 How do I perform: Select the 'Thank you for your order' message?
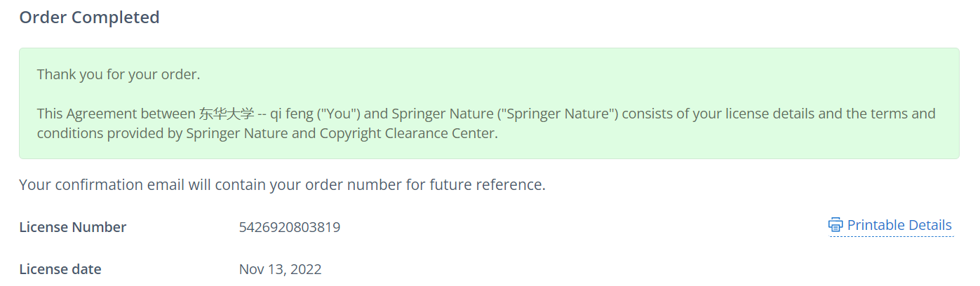pos(119,74)
